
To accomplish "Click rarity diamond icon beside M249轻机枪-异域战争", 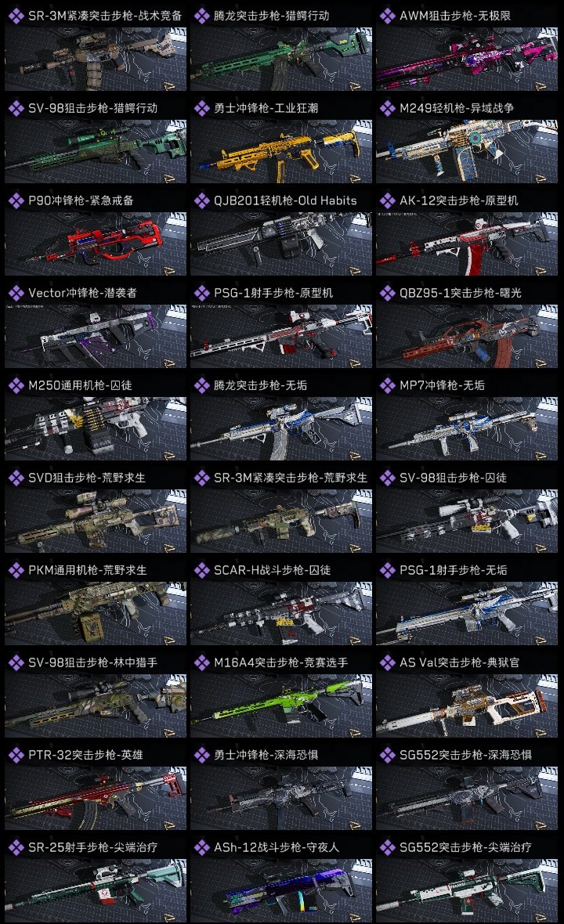I will point(387,108).
